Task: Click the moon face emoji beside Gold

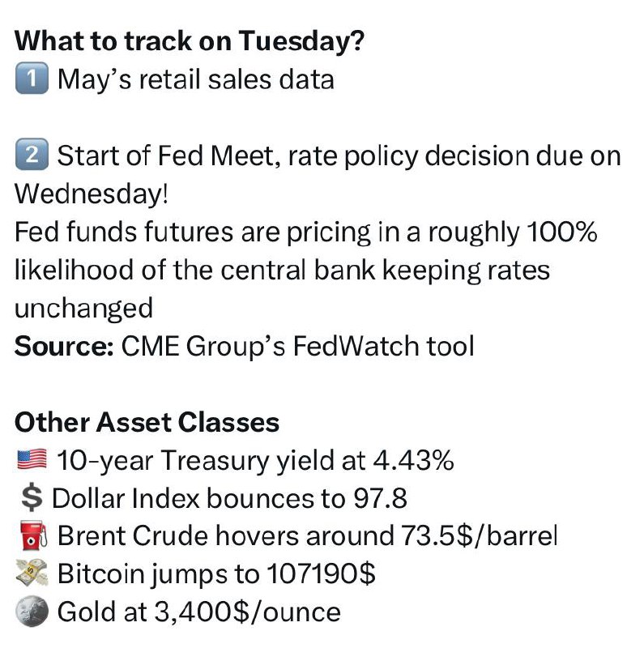Action: (x=32, y=612)
